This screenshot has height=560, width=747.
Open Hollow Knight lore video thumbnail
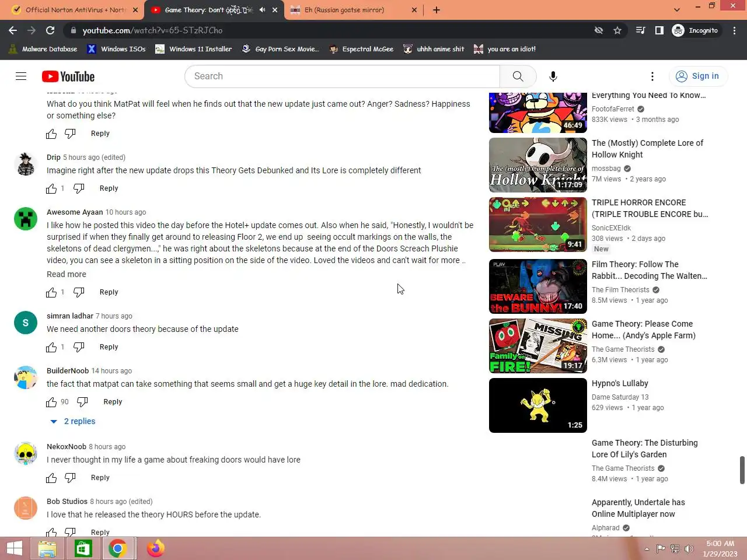pos(538,165)
